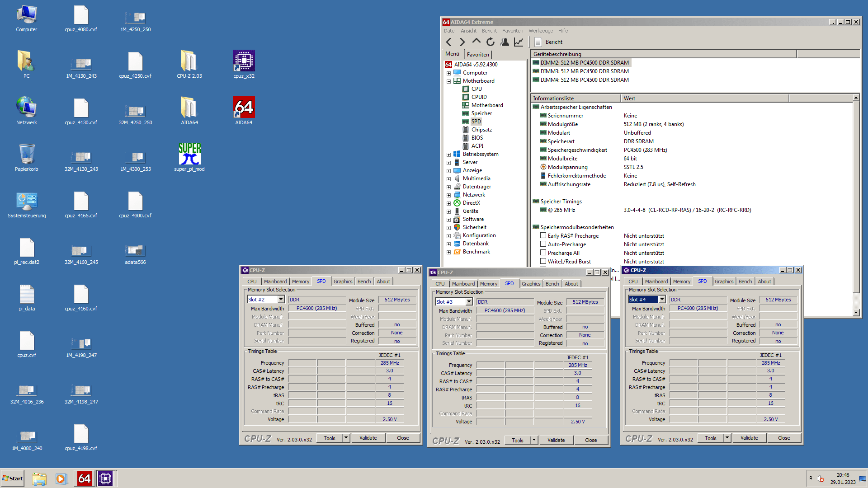Toggle the Write1/Read Burst checkbox
Image resolution: width=868 pixels, height=488 pixels.
543,261
